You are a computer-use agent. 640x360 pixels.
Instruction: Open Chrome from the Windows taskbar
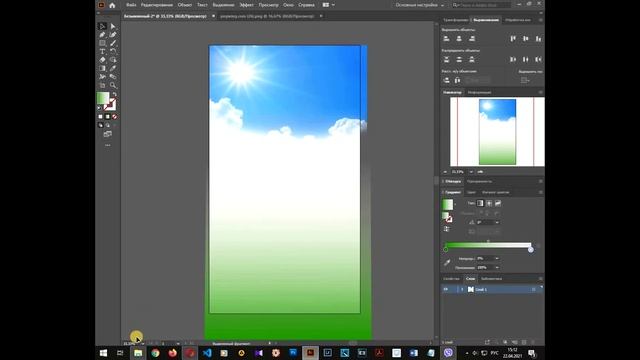(155, 353)
